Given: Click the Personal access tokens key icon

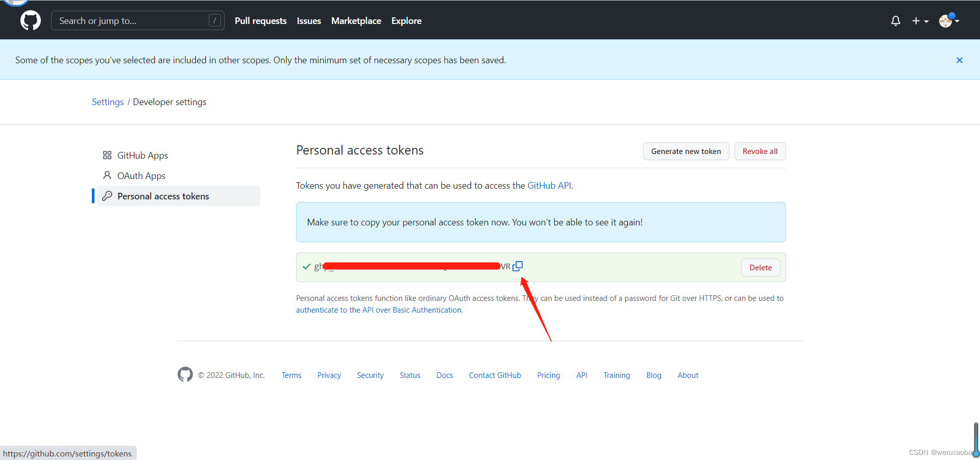Looking at the screenshot, I should click(x=107, y=196).
